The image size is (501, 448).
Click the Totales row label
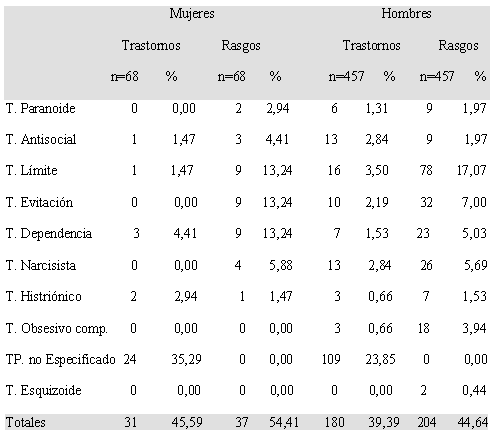(26, 422)
